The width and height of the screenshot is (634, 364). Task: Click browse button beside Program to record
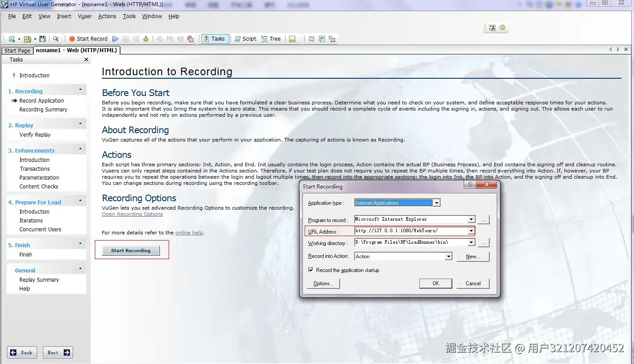point(484,219)
